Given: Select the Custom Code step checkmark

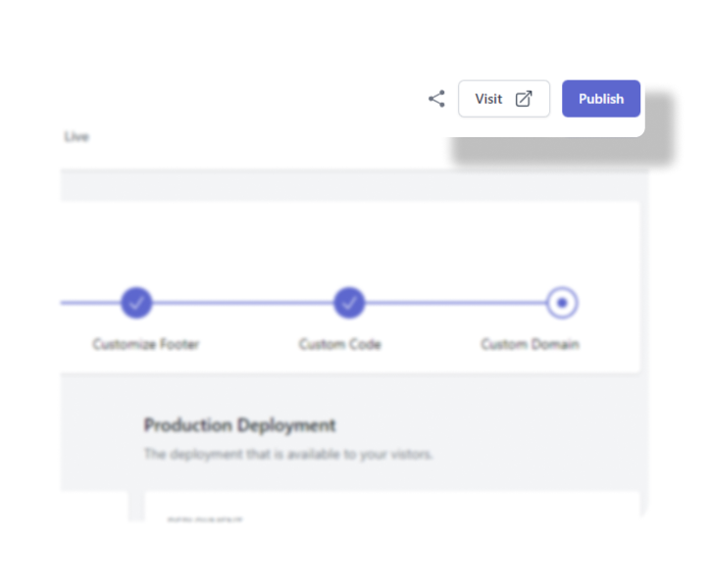Looking at the screenshot, I should click(x=349, y=303).
